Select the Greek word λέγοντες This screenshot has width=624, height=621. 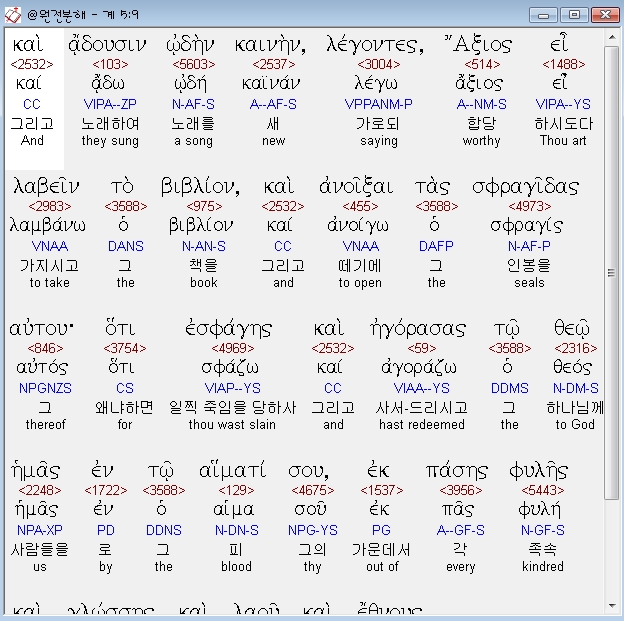pyautogui.click(x=375, y=44)
